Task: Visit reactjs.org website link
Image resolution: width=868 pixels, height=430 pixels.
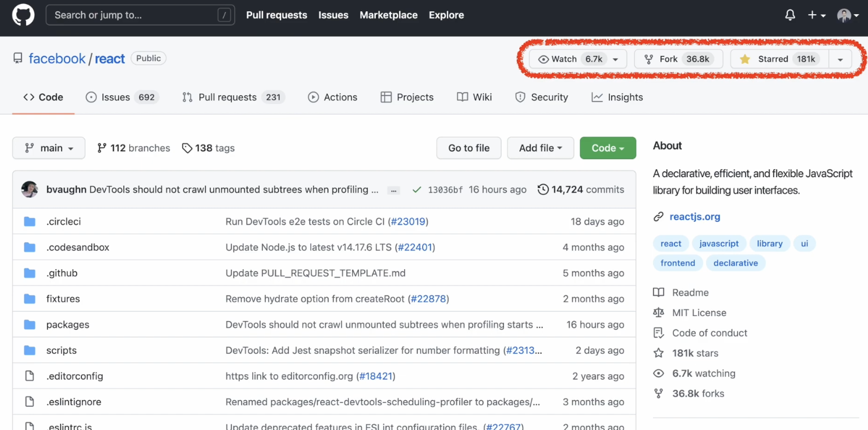Action: [x=695, y=217]
